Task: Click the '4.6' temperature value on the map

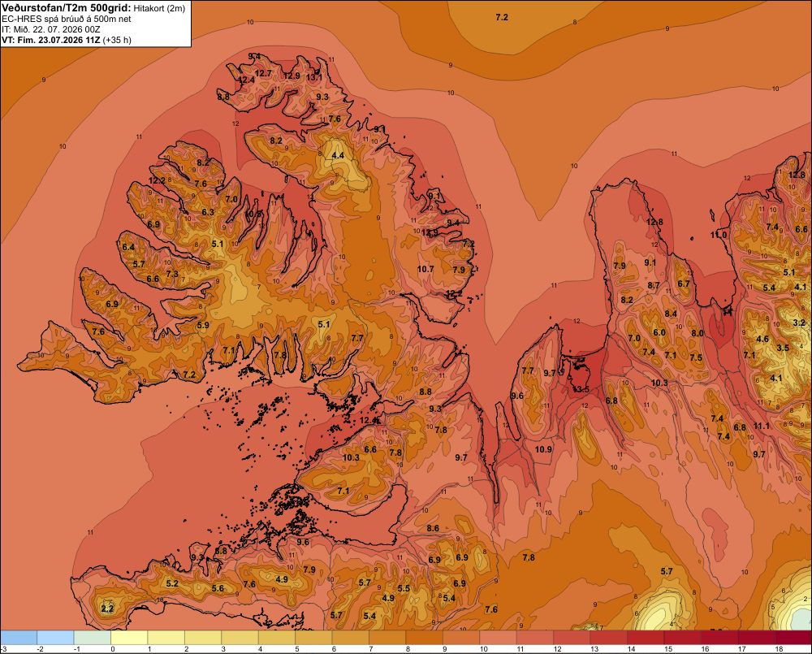Action: (762, 340)
